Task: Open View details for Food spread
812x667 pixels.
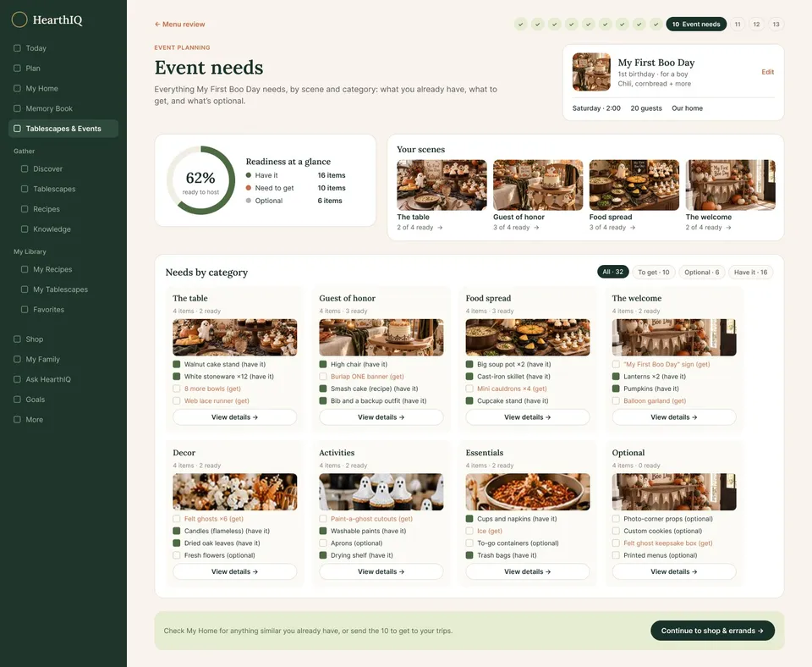Action: (x=528, y=417)
